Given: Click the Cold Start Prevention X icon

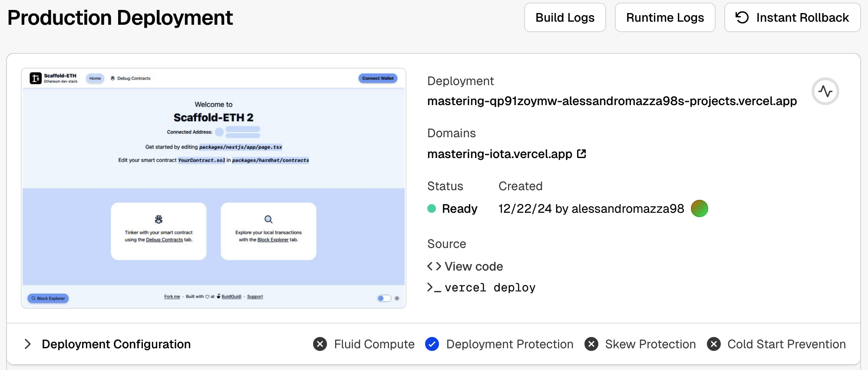Looking at the screenshot, I should (x=713, y=344).
